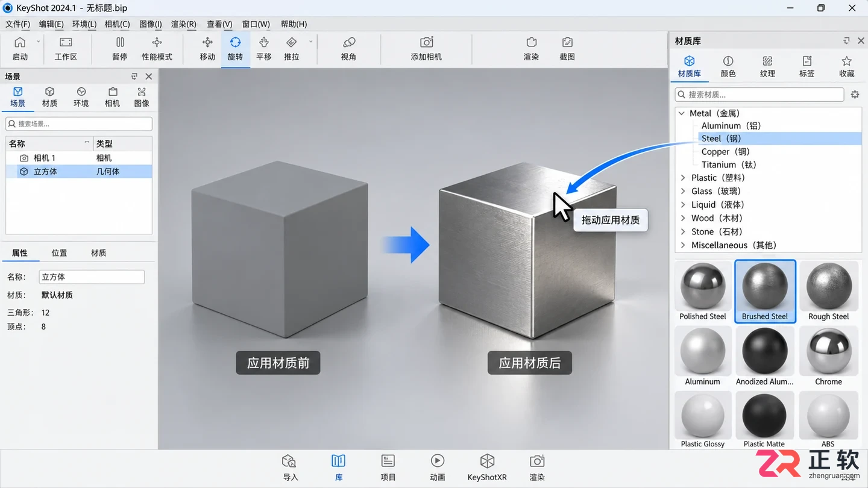Open the 收藏 favorites tab

tap(846, 67)
